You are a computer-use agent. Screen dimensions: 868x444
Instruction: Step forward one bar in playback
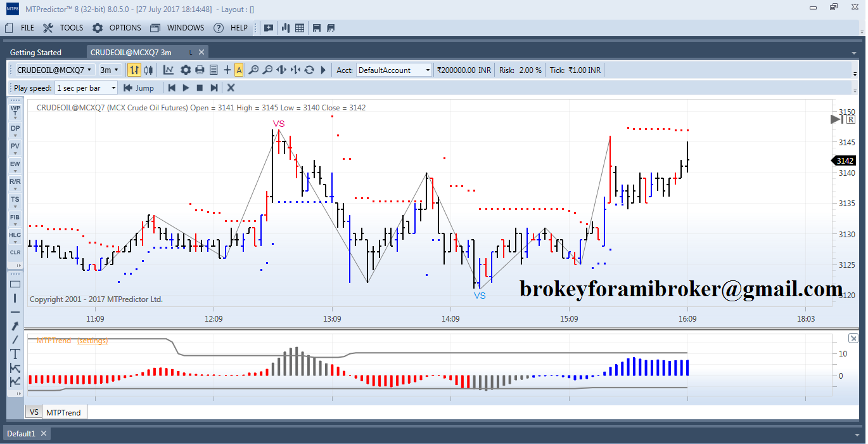tap(214, 88)
